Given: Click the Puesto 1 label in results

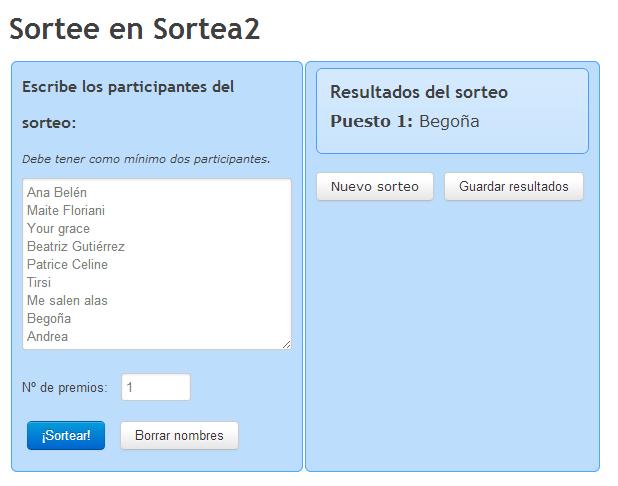Looking at the screenshot, I should tap(371, 121).
